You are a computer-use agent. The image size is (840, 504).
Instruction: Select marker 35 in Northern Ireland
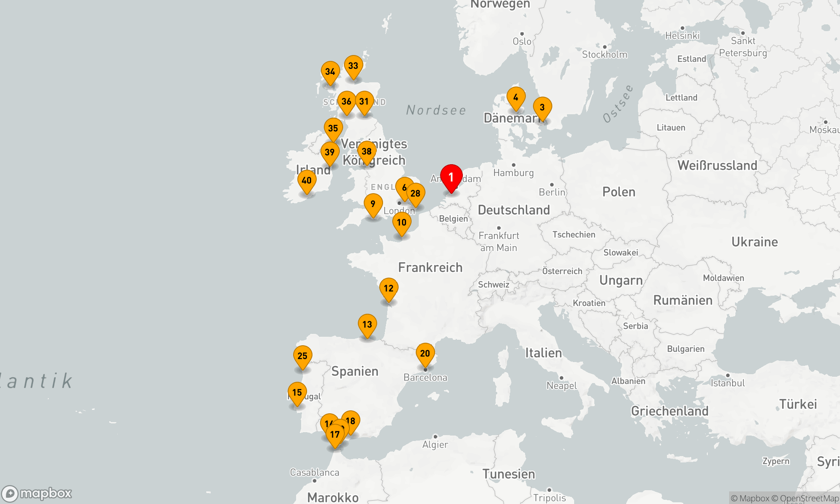click(x=333, y=129)
